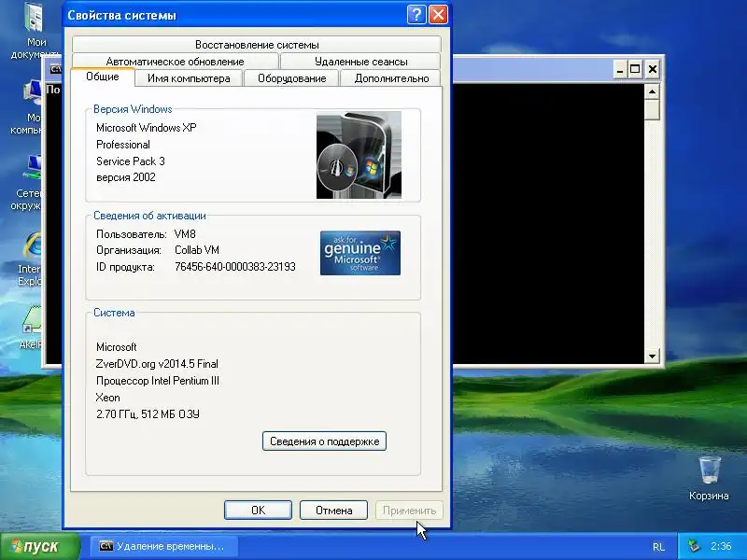Click the product ID 76456-640-0000383-23193
This screenshot has width=747, height=560.
[x=235, y=267]
